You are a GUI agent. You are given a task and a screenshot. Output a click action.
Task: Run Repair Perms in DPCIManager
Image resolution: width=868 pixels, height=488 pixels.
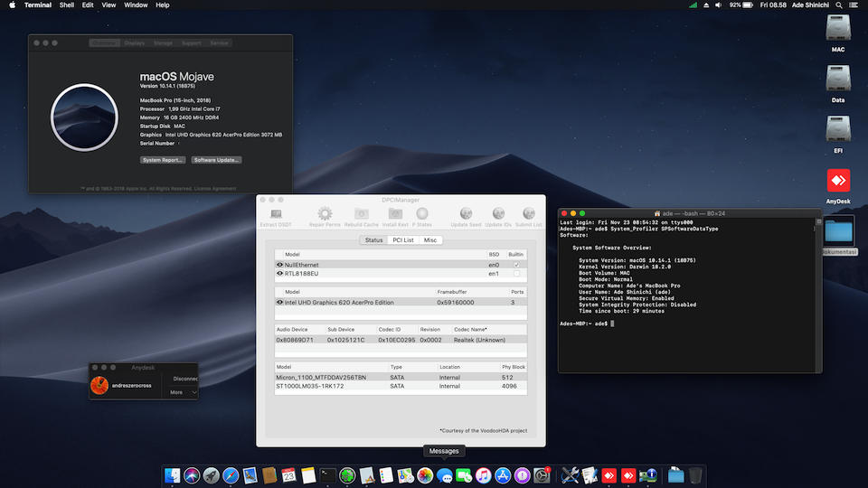click(x=325, y=217)
